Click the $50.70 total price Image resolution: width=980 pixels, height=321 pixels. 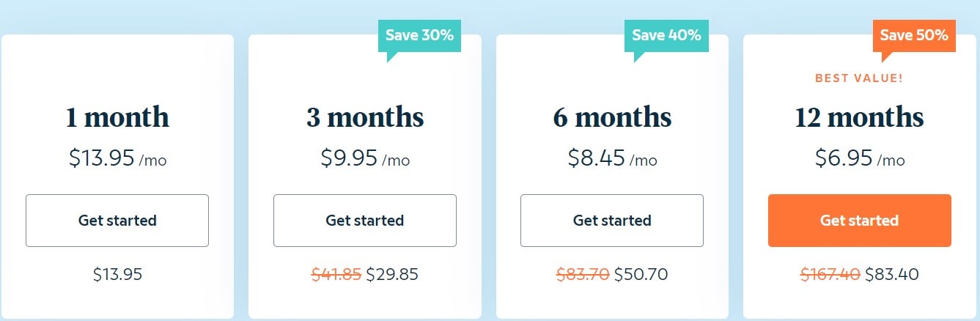point(641,275)
